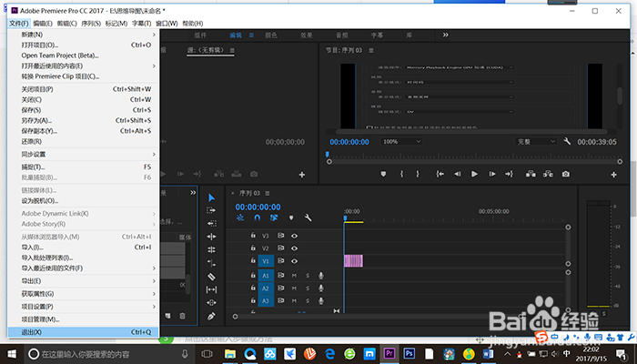Screen dimensions: 637x364
Task: Toggle snap magnet in timeline
Action: pyautogui.click(x=258, y=217)
